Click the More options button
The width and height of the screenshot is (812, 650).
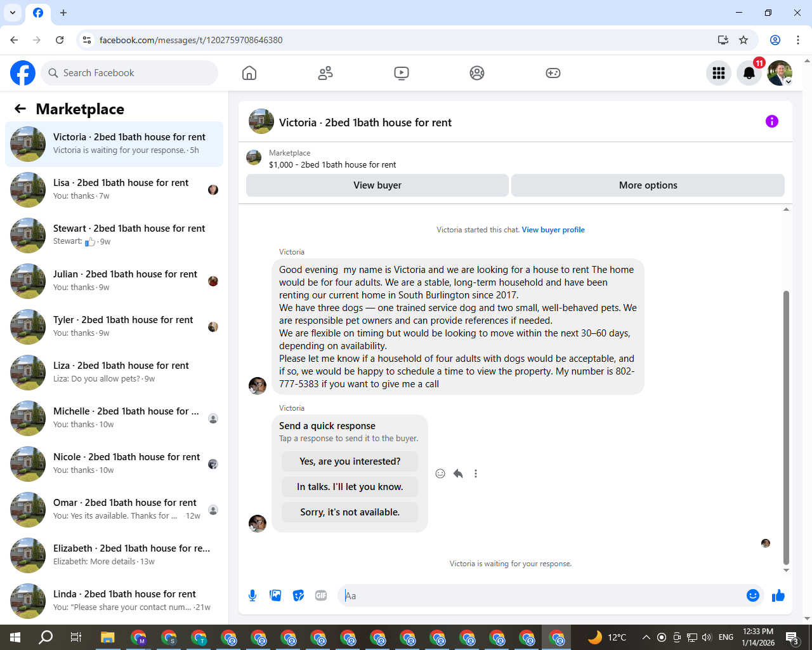point(648,185)
